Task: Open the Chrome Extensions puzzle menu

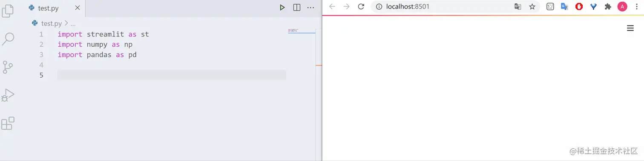Action: 608,6
